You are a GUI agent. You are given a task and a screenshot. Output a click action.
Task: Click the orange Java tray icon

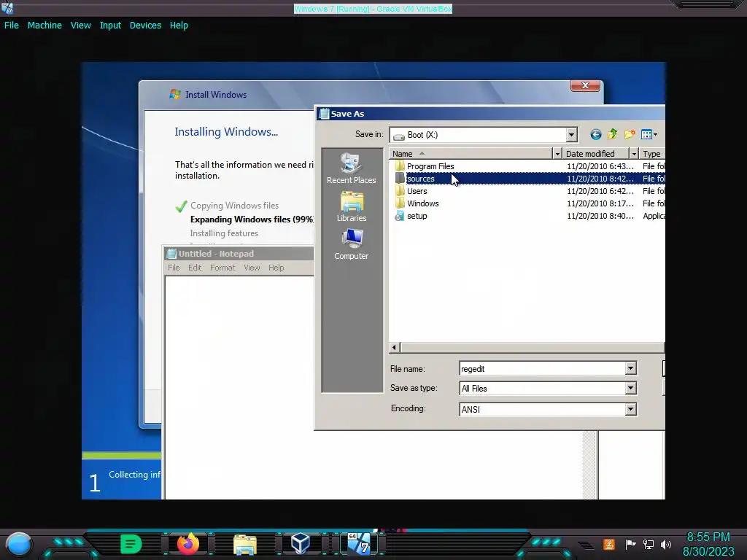point(609,544)
